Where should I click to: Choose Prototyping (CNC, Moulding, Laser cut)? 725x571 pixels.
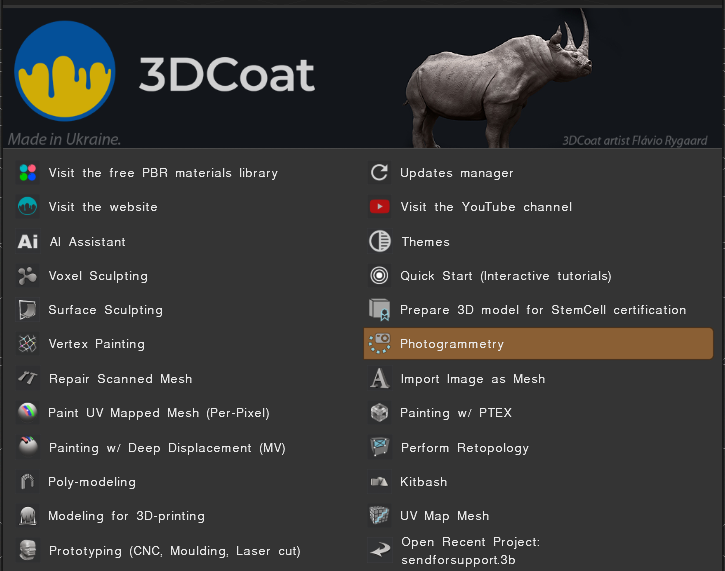(x=174, y=551)
